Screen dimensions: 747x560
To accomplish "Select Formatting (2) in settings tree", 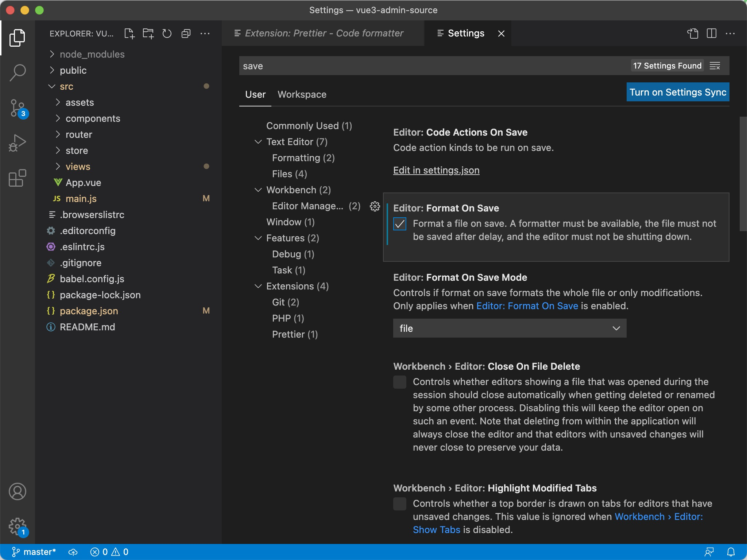I will (303, 158).
